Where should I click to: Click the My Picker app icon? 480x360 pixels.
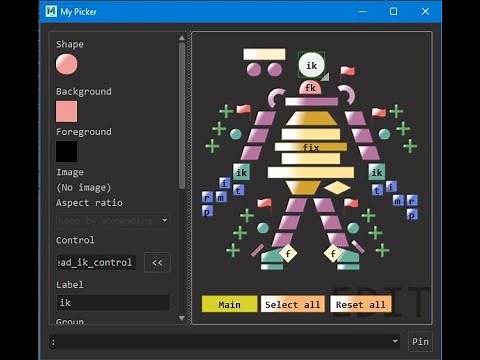[x=51, y=11]
